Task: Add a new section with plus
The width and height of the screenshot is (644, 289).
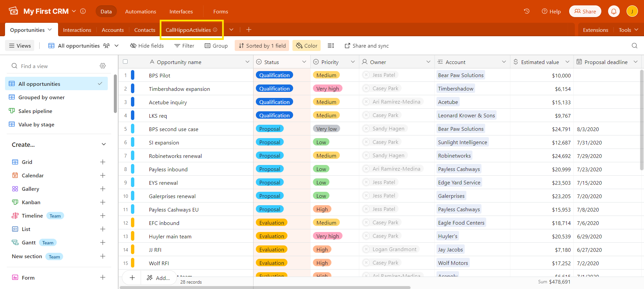Action: pos(103,256)
